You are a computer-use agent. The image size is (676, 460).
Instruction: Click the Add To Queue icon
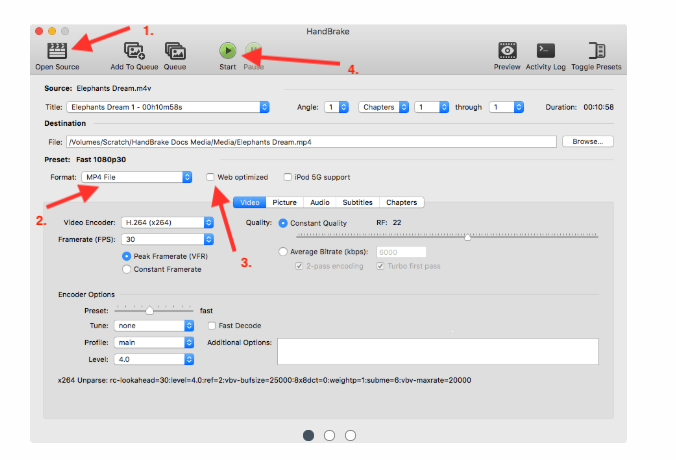coord(134,51)
